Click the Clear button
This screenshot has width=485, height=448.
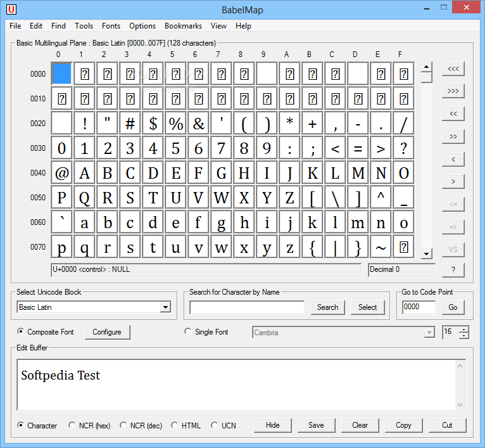point(360,425)
